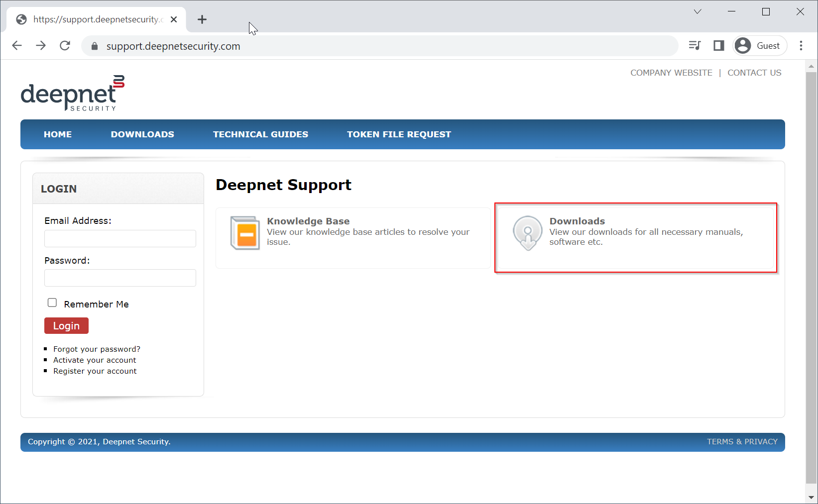Image resolution: width=818 pixels, height=504 pixels.
Task: View site info via padlock icon
Action: click(x=95, y=46)
